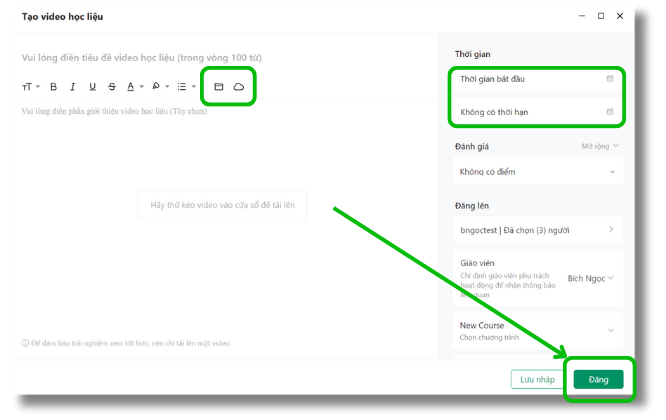Toggle underline formatting
This screenshot has height=420, width=666.
point(92,87)
